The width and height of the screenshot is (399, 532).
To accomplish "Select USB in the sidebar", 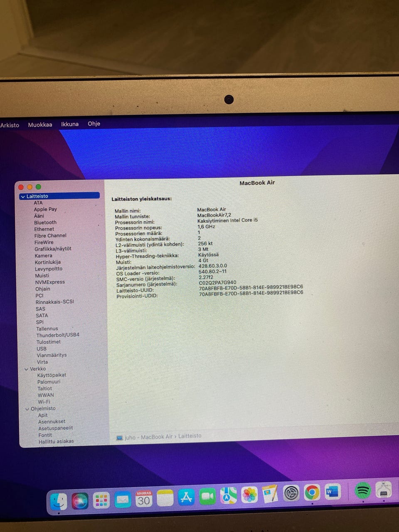I will [42, 349].
